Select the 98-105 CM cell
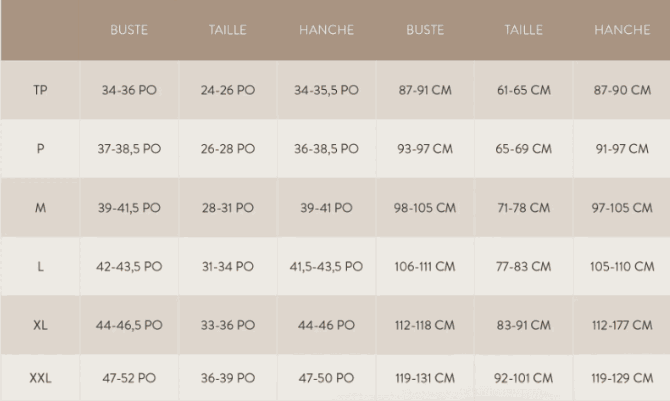 pyautogui.click(x=425, y=208)
